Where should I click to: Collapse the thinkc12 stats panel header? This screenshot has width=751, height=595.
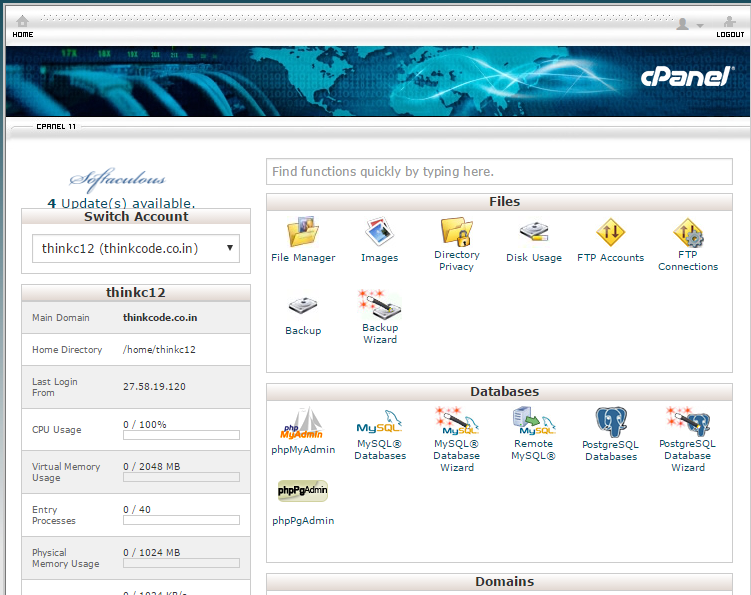[x=136, y=293]
